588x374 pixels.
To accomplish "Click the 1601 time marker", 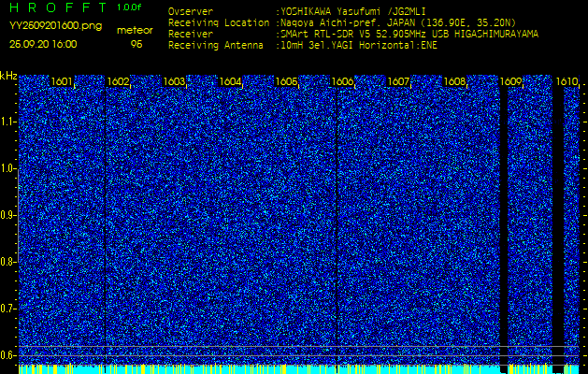I will pos(62,81).
